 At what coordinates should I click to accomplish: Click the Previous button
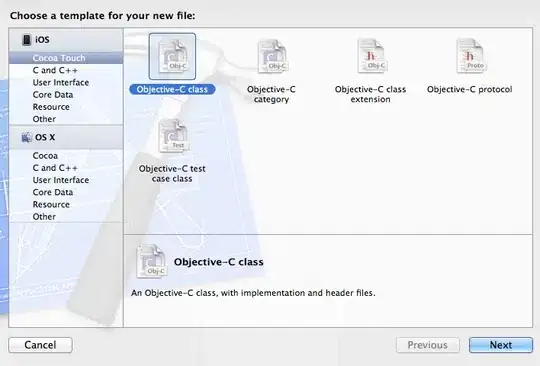coord(428,345)
